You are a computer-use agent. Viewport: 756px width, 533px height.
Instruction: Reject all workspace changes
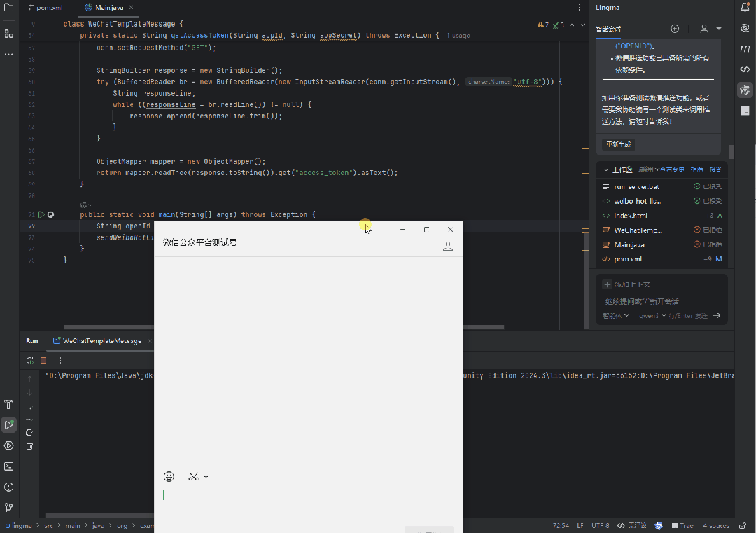click(x=696, y=169)
